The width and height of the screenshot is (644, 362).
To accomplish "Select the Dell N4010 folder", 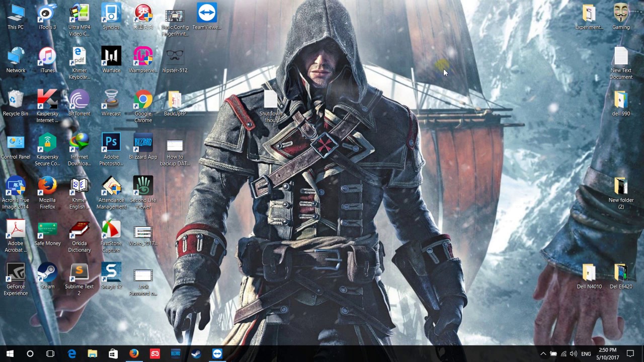I will click(589, 276).
